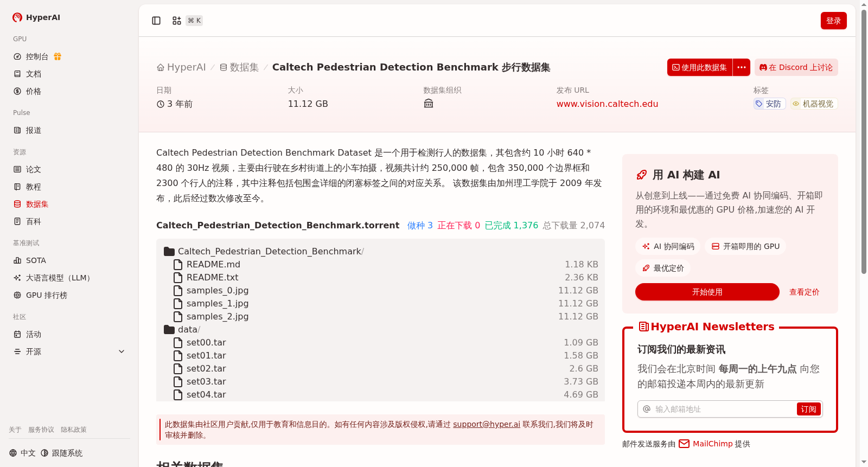Go to HyperAI breadcrumb home
Screen dimensions: 868x467
click(181, 67)
